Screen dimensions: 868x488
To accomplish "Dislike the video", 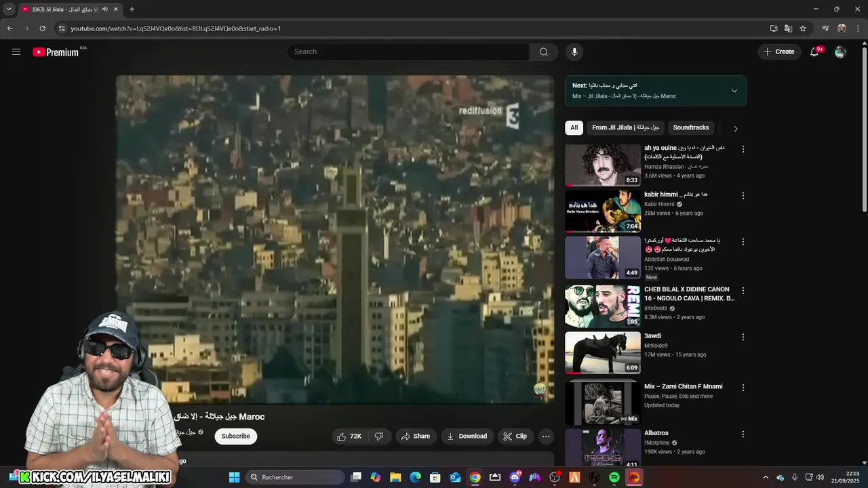I will (x=379, y=436).
